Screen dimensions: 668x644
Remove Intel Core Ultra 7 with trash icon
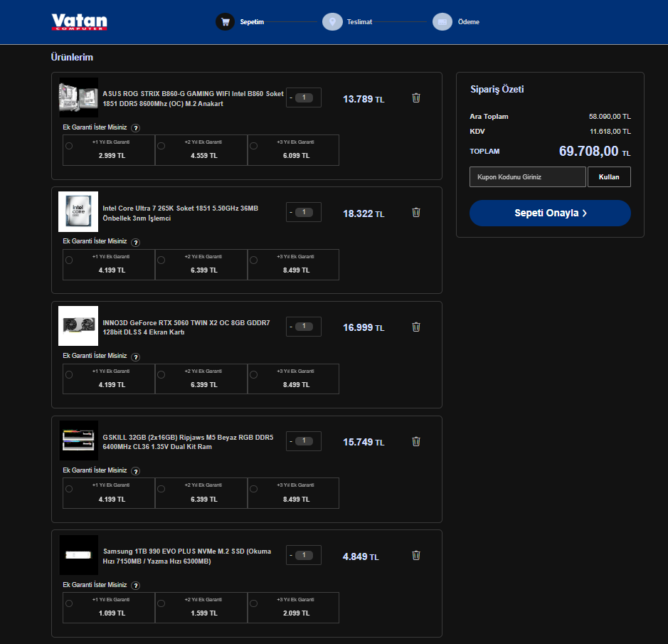tap(416, 212)
